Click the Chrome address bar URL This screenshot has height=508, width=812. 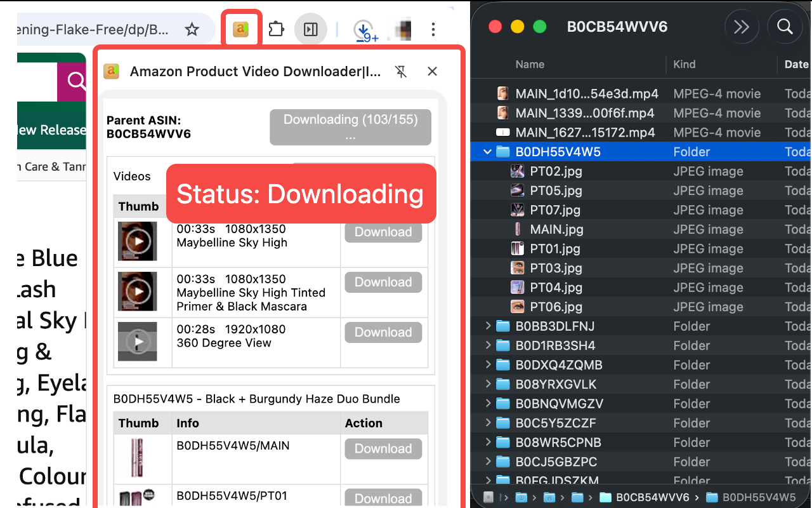coord(94,29)
